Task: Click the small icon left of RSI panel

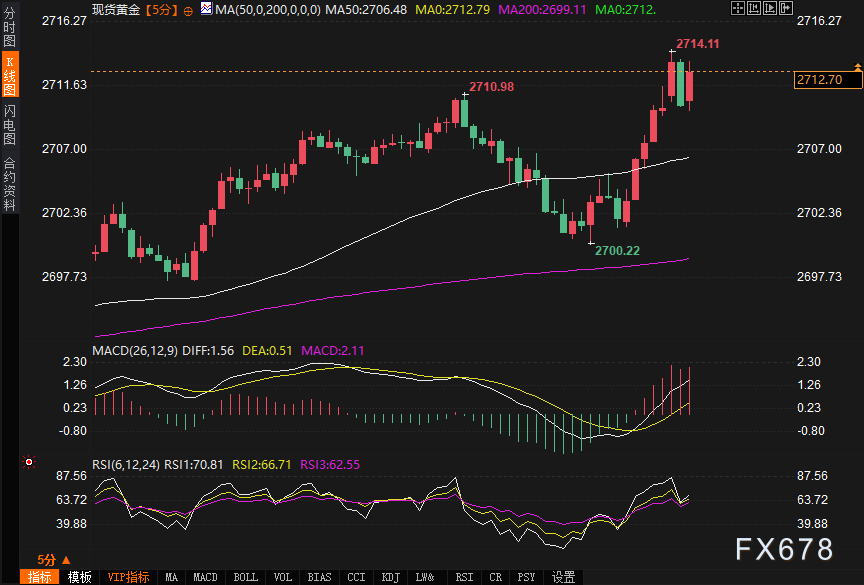Action: tap(28, 463)
